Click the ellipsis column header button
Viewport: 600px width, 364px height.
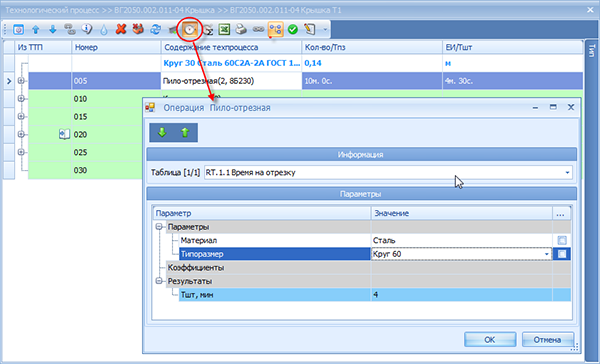point(561,213)
